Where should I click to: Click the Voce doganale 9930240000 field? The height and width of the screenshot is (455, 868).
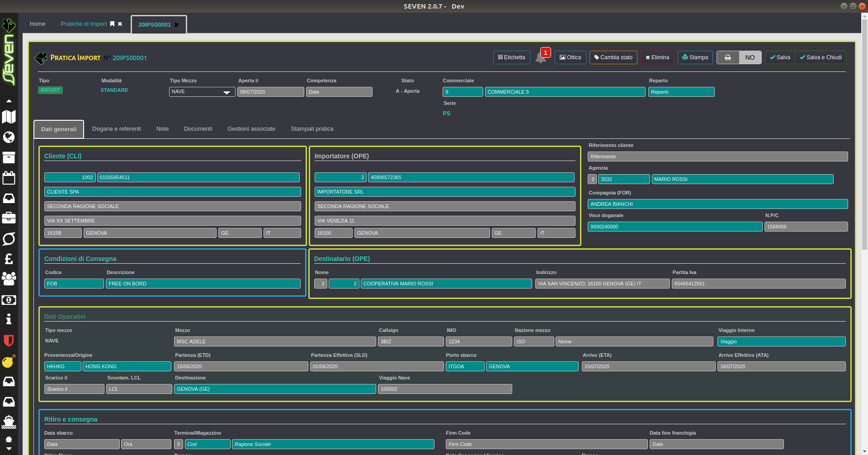(675, 227)
